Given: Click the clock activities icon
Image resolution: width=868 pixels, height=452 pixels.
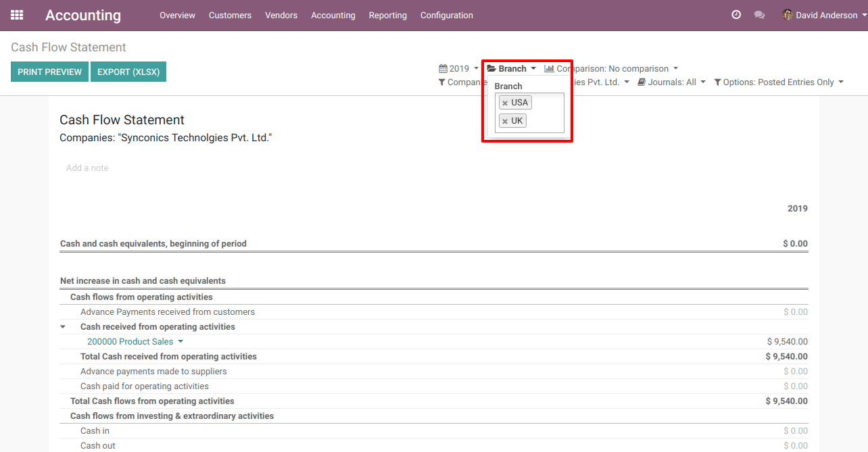Looking at the screenshot, I should click(736, 15).
